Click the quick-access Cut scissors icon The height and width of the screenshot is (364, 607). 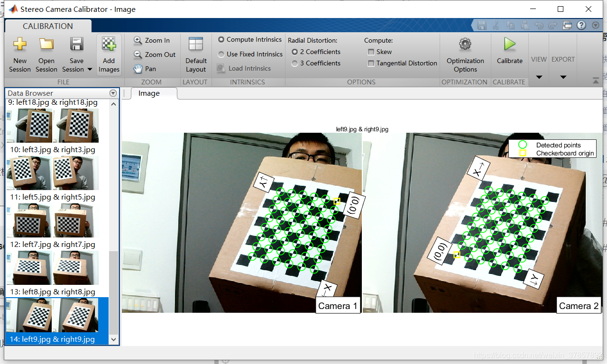pyautogui.click(x=496, y=26)
